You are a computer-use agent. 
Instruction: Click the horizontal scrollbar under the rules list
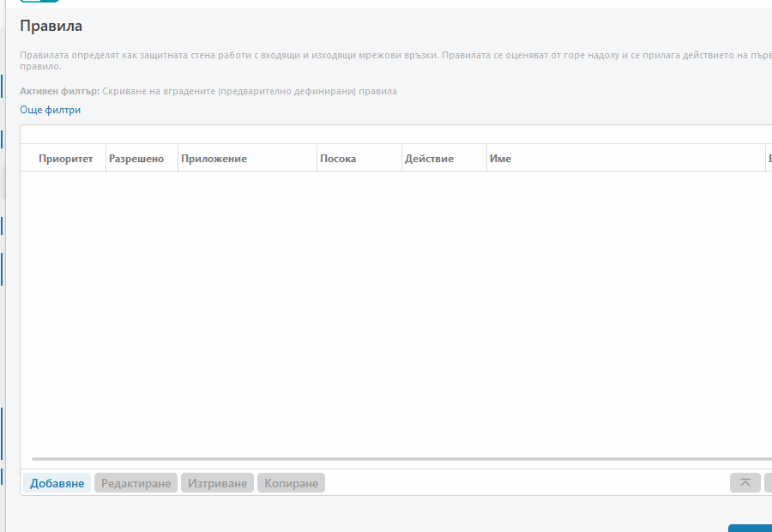tap(395, 459)
